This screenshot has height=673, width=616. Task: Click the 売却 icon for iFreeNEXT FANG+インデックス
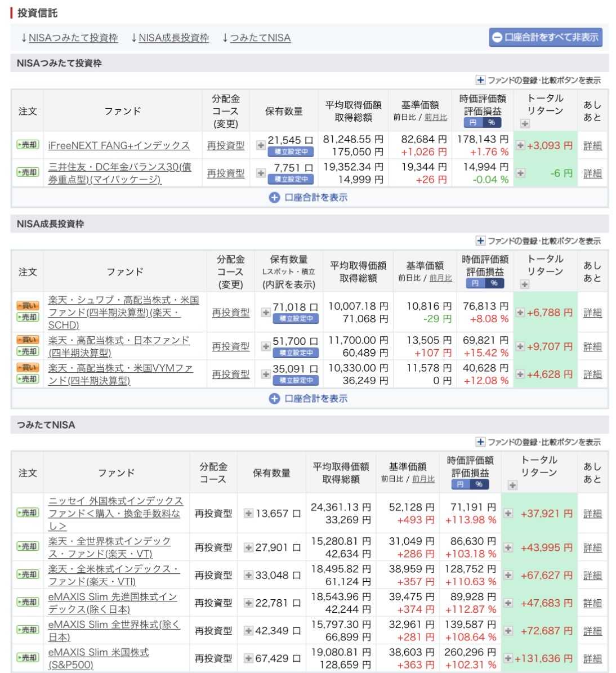tap(28, 145)
